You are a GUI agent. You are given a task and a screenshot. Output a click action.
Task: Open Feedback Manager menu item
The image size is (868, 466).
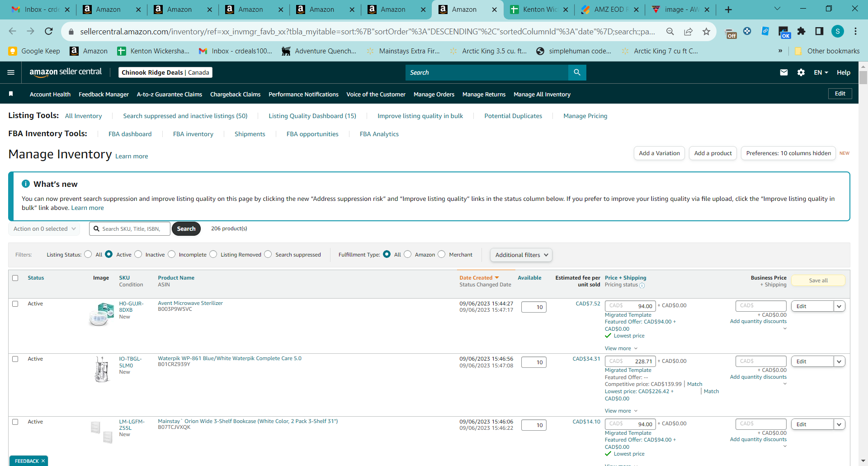[104, 94]
